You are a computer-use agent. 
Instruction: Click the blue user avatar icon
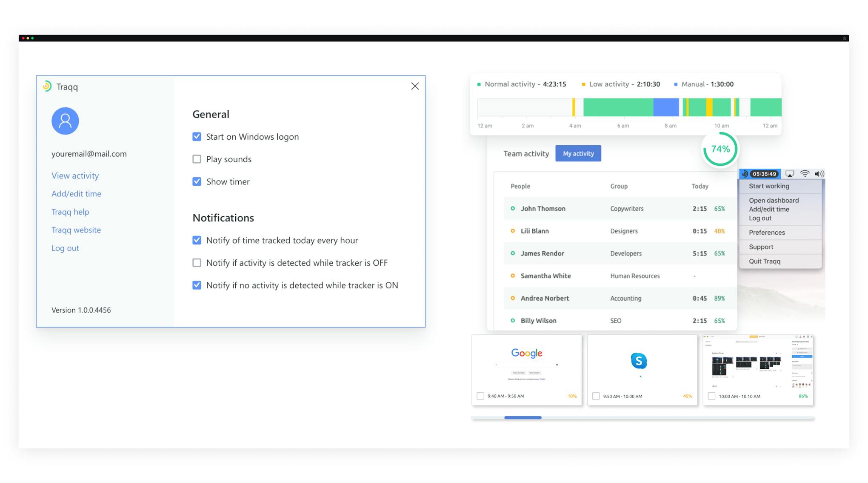point(65,121)
